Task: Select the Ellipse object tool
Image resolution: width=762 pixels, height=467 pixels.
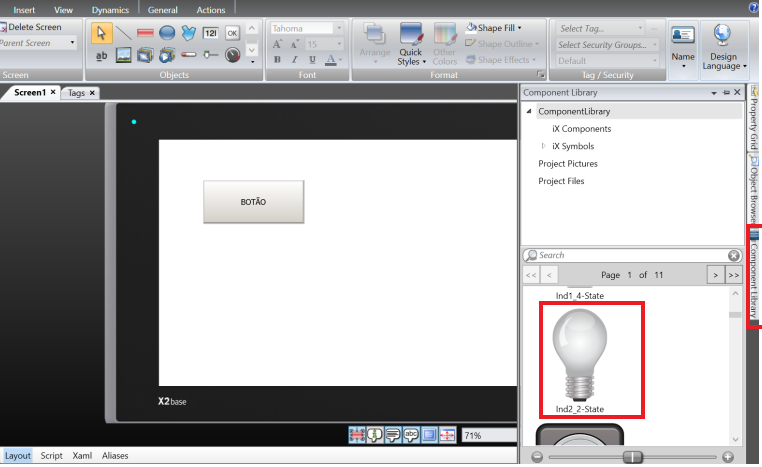Action: click(167, 33)
